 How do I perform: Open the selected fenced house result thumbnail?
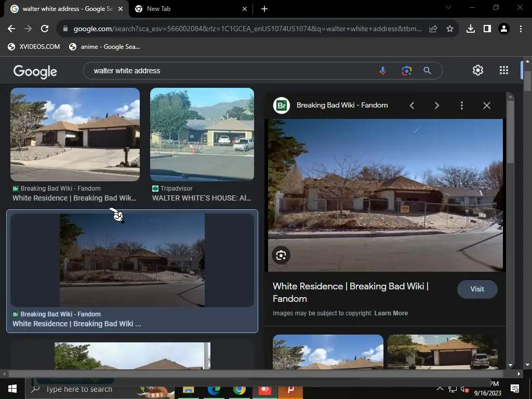(132, 260)
